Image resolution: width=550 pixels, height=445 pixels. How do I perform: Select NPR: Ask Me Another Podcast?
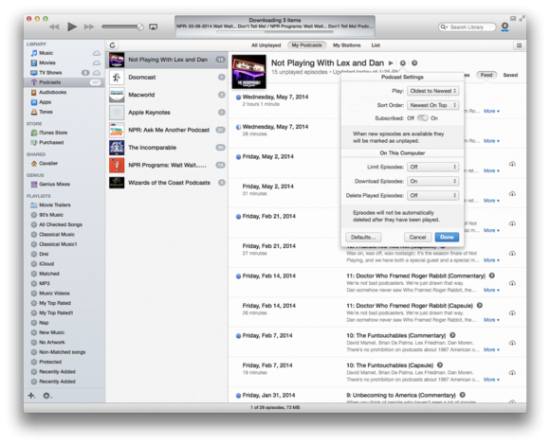167,130
